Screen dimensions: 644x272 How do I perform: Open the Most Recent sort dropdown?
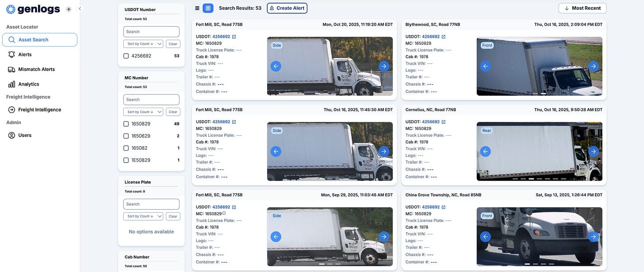pos(582,8)
